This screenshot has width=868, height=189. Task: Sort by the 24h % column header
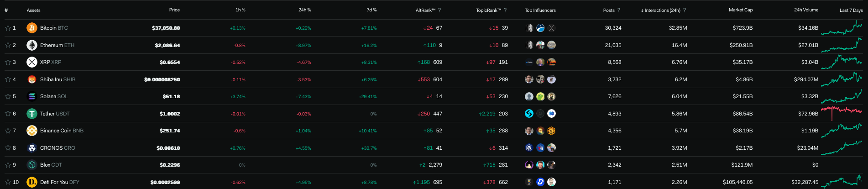pyautogui.click(x=305, y=10)
